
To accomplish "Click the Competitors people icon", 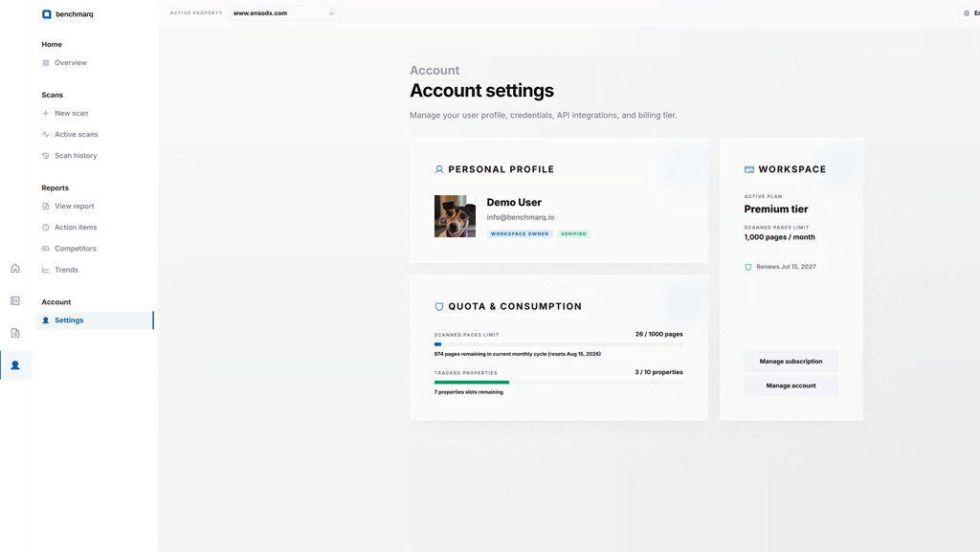I will click(x=46, y=249).
